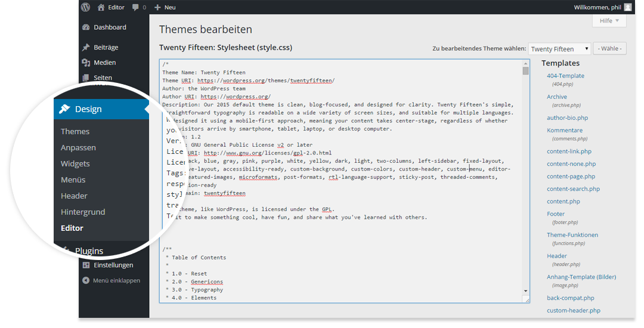Open Beiträge with the pin icon
This screenshot has height=328, width=644.
coord(86,47)
